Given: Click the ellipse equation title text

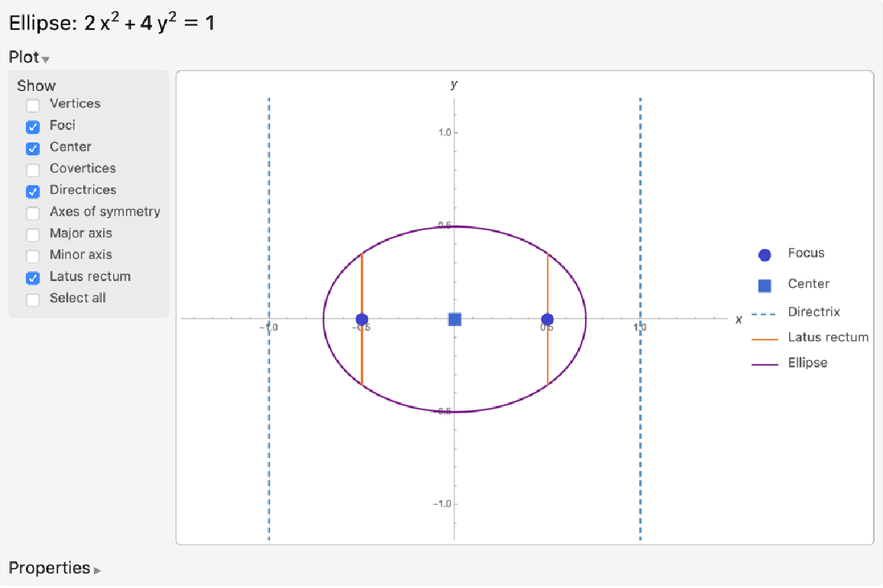Looking at the screenshot, I should [112, 23].
